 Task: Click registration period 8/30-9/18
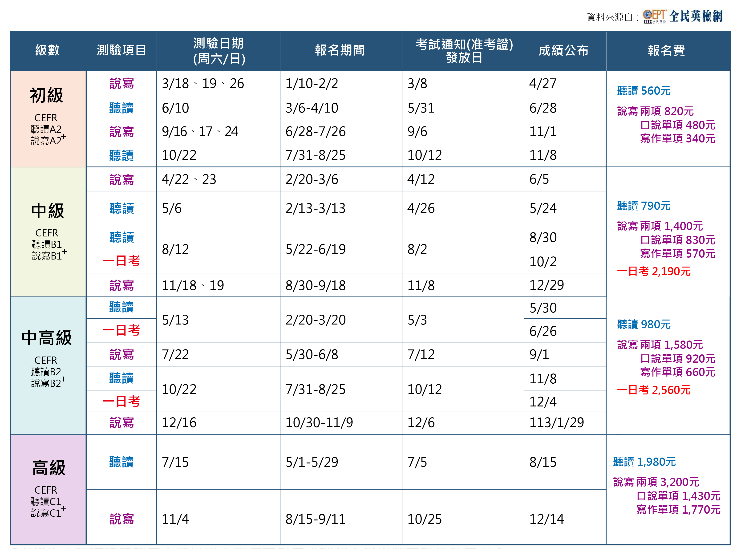coord(315,285)
